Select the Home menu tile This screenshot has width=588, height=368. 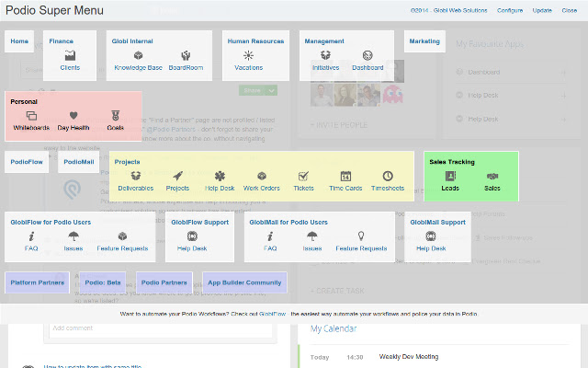(x=19, y=41)
